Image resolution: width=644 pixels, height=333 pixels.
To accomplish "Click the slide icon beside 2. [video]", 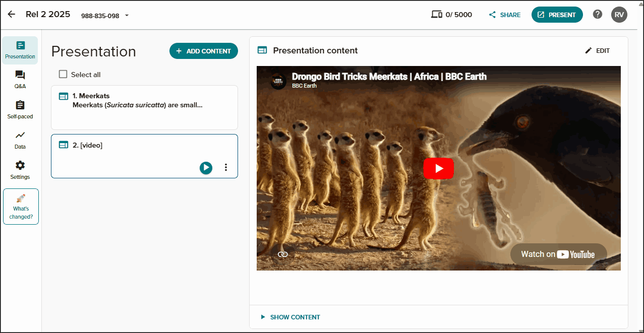I will (x=64, y=145).
